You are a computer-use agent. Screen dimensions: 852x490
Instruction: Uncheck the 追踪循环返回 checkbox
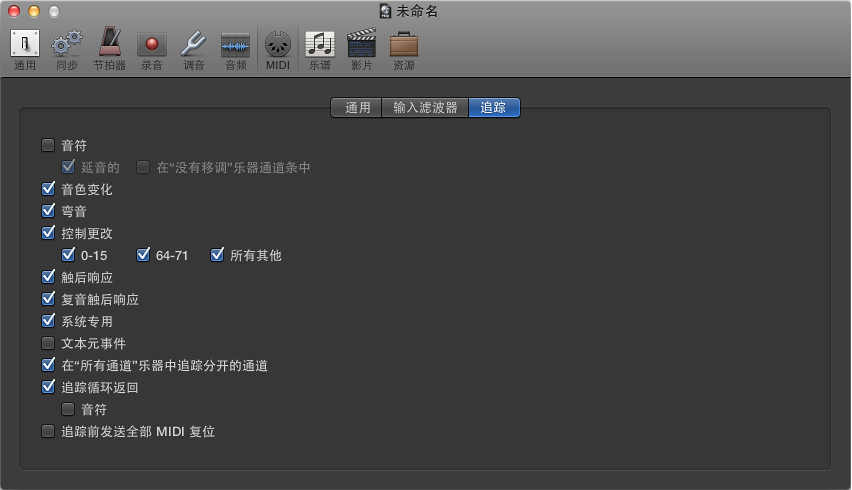coord(48,387)
